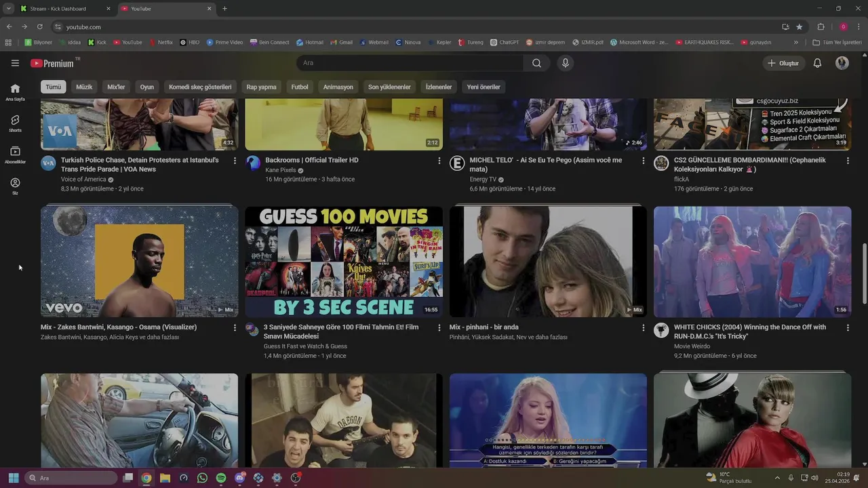Select the Futbol filter chip

[300, 87]
